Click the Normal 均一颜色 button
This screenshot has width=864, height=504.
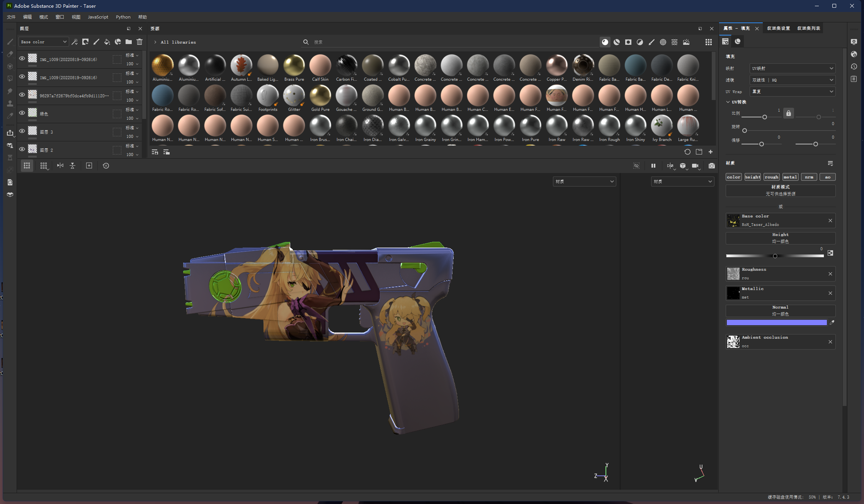pyautogui.click(x=781, y=311)
